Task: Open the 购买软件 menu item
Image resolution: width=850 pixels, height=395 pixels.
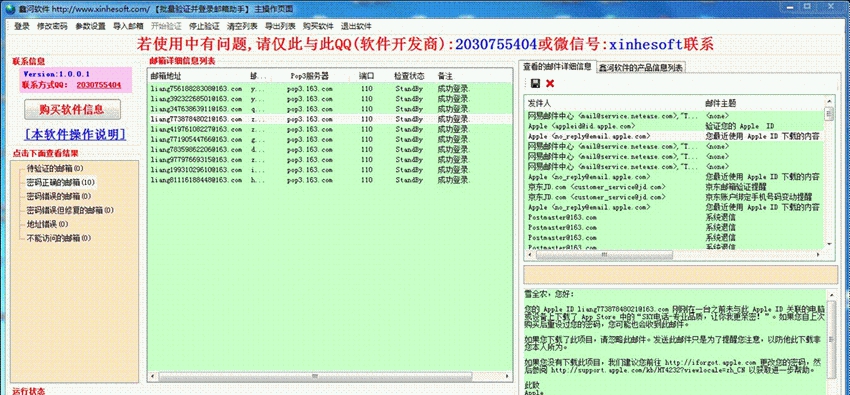Action: pyautogui.click(x=318, y=26)
